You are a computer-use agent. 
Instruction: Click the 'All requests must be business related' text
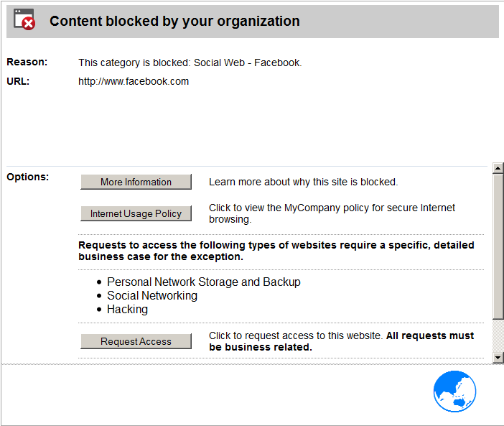click(x=341, y=341)
